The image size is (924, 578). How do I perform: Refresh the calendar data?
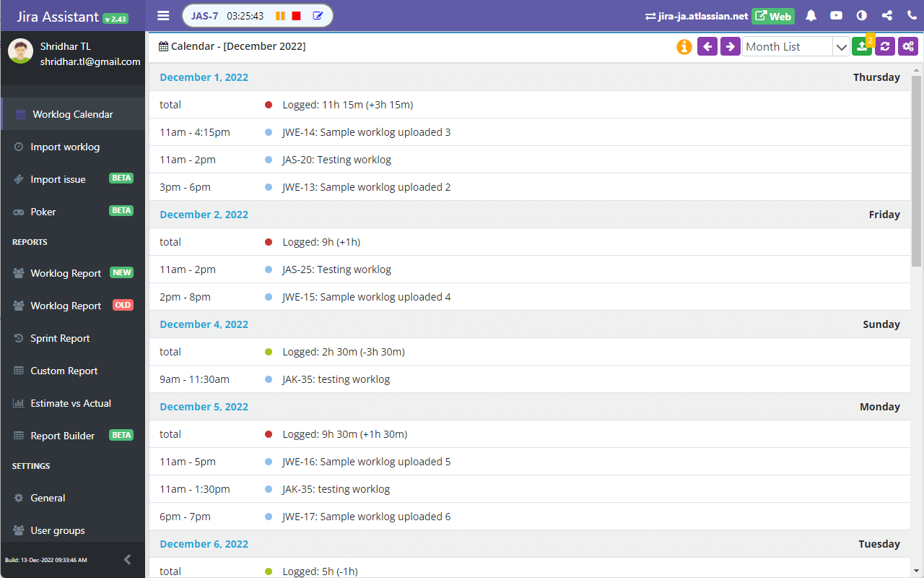[885, 46]
